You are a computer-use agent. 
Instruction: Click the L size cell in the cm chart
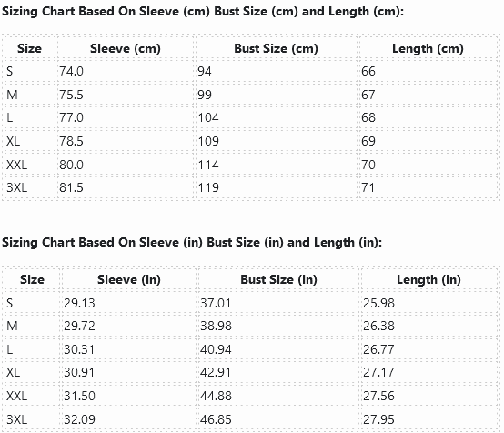29,117
